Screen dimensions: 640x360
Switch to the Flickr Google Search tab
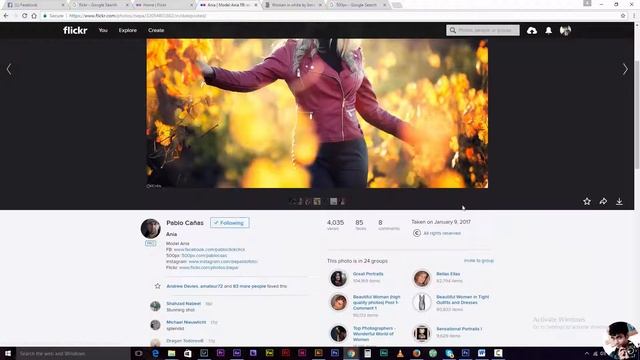pyautogui.click(x=99, y=5)
